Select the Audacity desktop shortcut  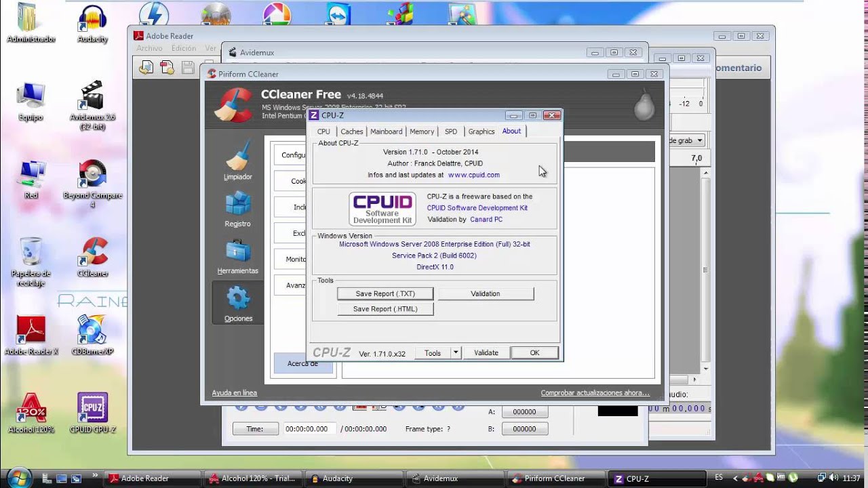(x=92, y=24)
